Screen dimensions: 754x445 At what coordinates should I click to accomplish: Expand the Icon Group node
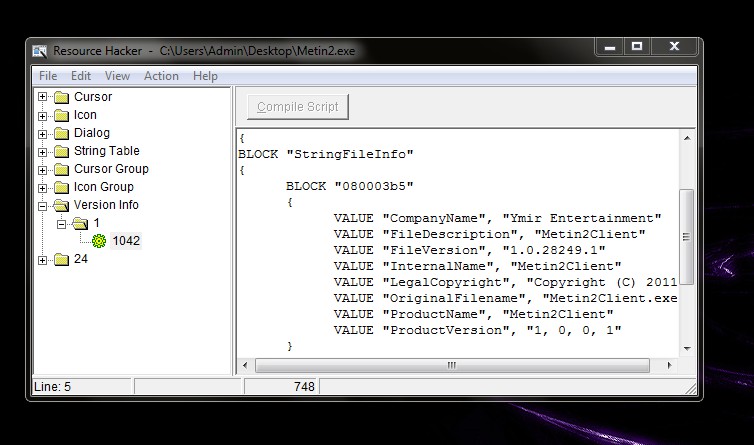(x=42, y=188)
